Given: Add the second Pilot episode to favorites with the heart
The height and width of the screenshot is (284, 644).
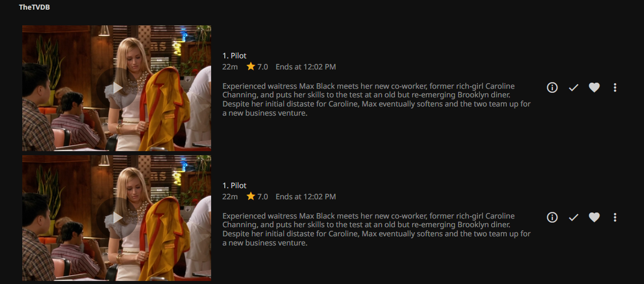Looking at the screenshot, I should click(x=594, y=218).
